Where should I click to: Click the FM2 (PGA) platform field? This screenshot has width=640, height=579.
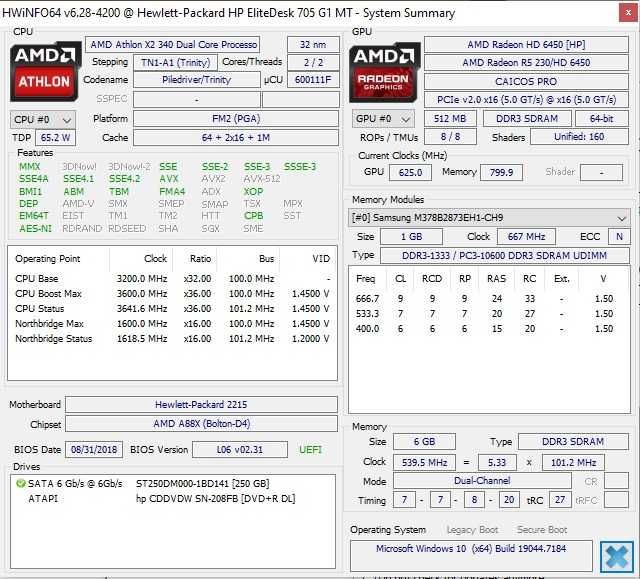[x=236, y=119]
